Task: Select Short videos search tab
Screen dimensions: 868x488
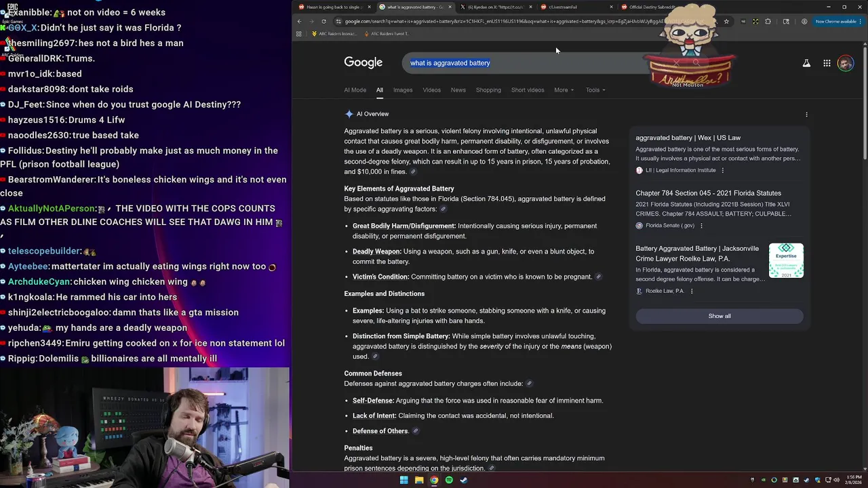Action: (528, 89)
